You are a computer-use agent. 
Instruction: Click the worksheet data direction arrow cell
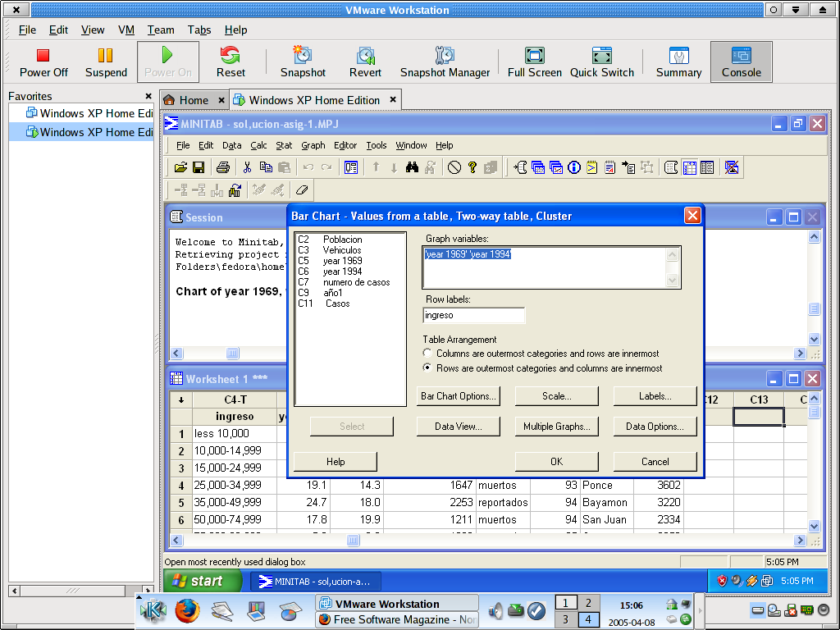click(181, 399)
